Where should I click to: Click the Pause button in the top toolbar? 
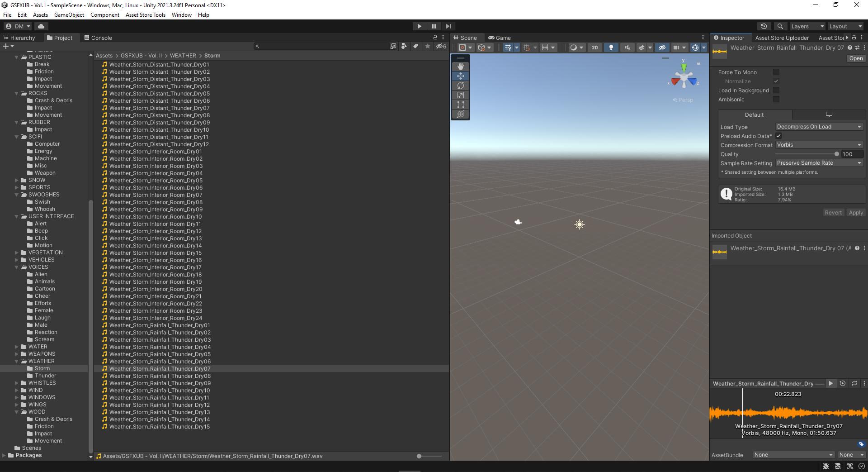coord(434,26)
